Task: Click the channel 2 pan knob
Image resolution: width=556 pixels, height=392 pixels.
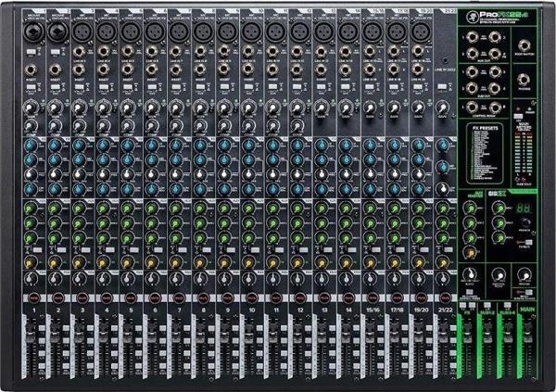Action: coord(55,279)
